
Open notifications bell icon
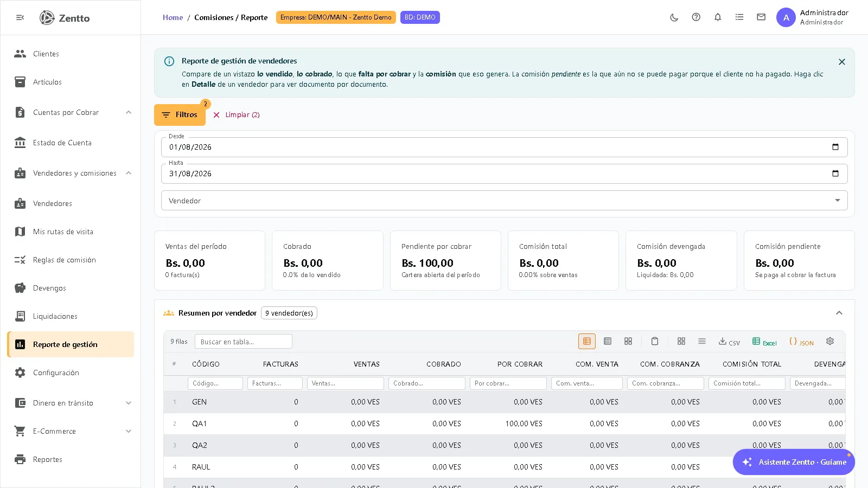(x=718, y=17)
